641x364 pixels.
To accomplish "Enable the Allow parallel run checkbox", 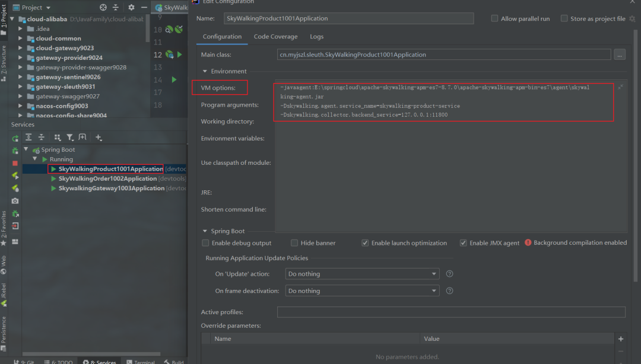I will pyautogui.click(x=494, y=18).
